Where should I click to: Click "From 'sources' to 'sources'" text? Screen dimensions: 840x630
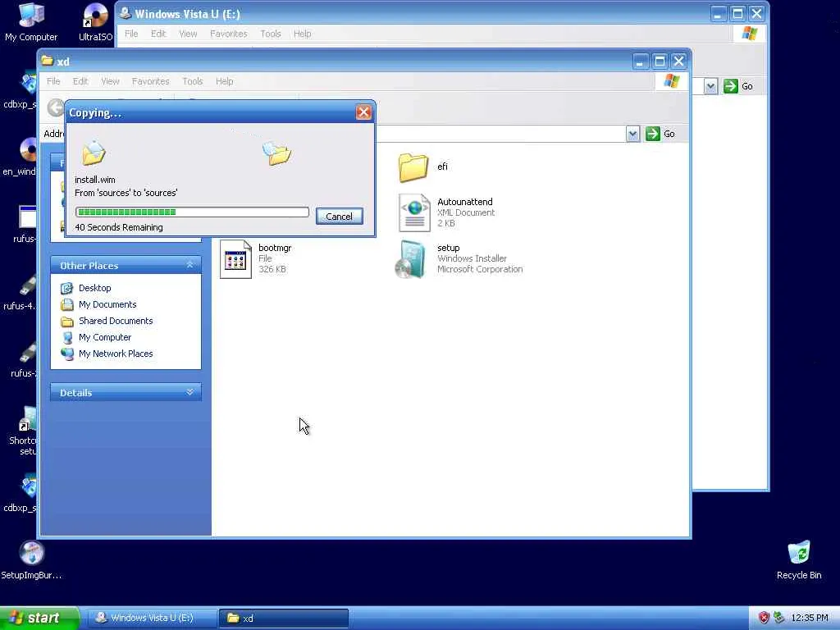pos(126,193)
